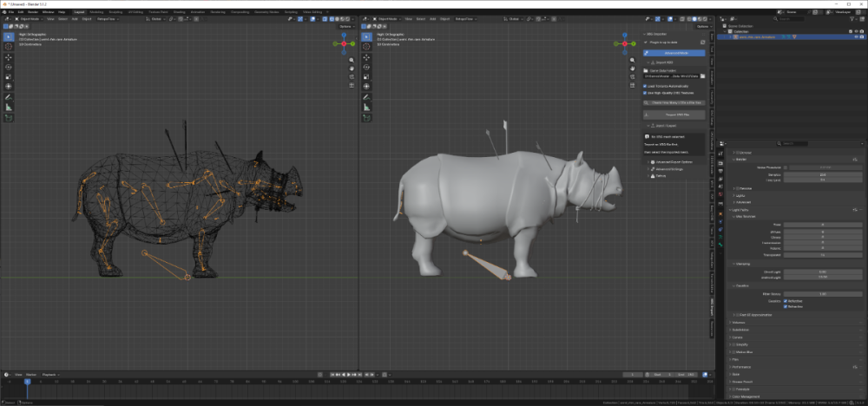
Task: Open the File menu
Action: click(x=11, y=11)
